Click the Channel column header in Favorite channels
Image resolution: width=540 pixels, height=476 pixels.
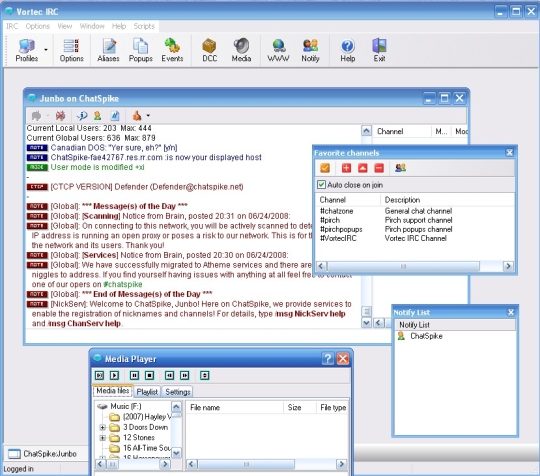pos(348,200)
